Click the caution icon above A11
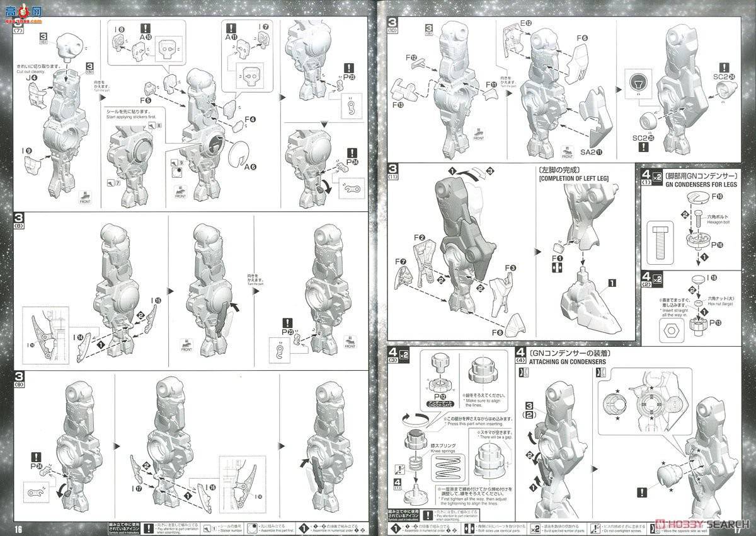 231,28
